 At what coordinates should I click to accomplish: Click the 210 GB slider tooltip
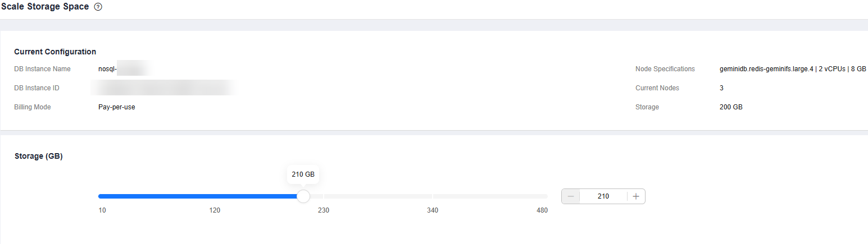click(303, 174)
